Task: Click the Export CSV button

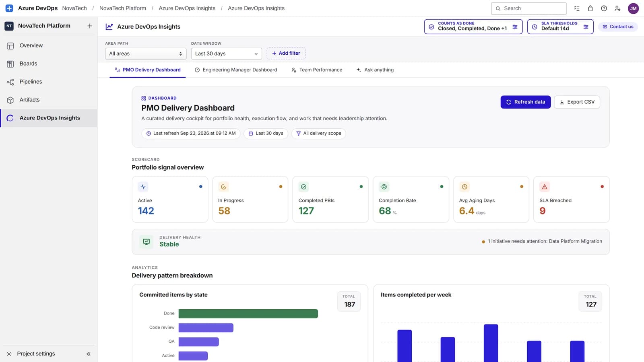Action: pyautogui.click(x=577, y=102)
